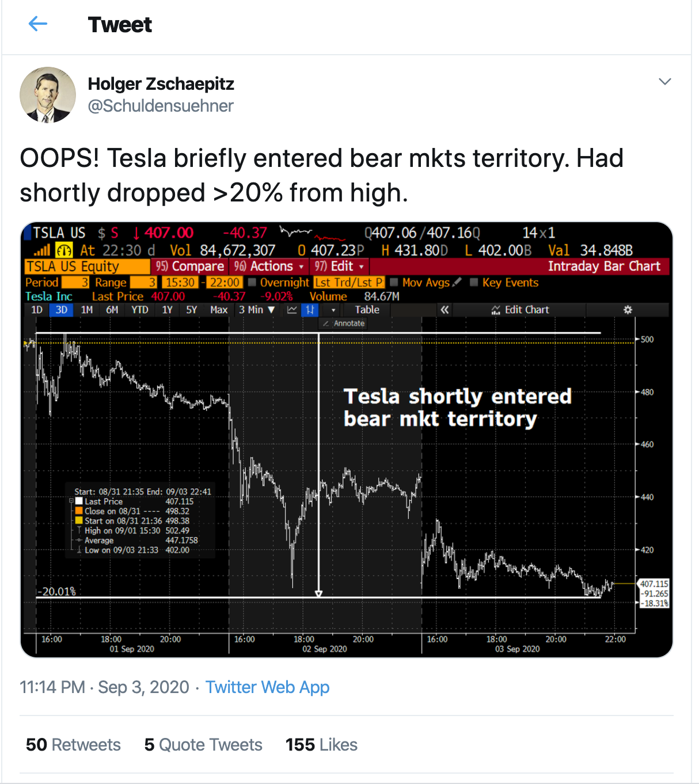
Task: Select the bar chart type icon
Action: (x=310, y=310)
